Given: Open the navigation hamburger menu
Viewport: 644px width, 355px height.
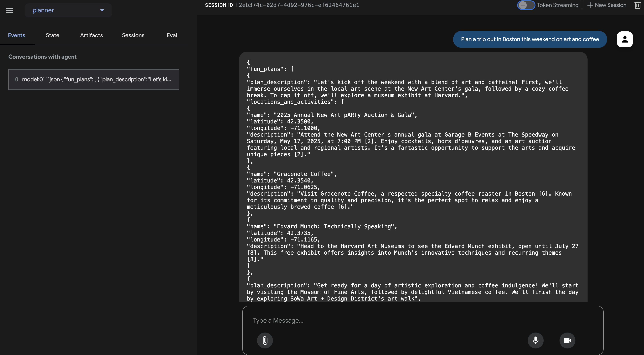Looking at the screenshot, I should click(x=9, y=11).
